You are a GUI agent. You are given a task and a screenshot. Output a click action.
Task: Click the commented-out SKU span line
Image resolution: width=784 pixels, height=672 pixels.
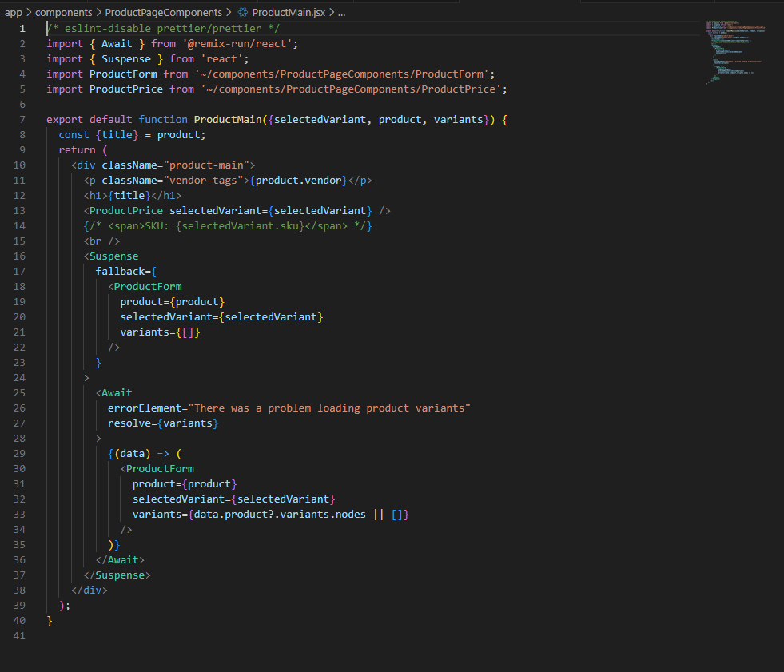tap(228, 225)
